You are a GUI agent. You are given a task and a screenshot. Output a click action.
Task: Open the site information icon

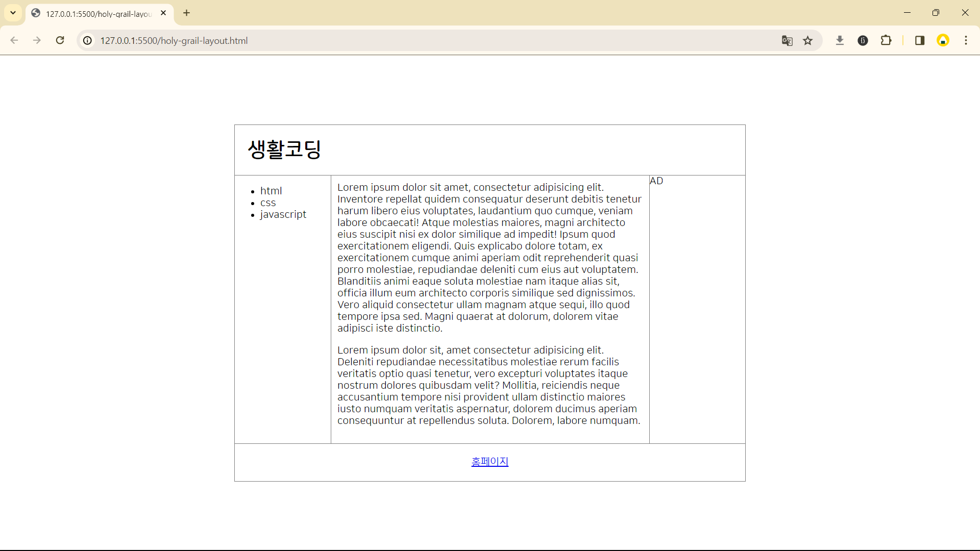[88, 40]
